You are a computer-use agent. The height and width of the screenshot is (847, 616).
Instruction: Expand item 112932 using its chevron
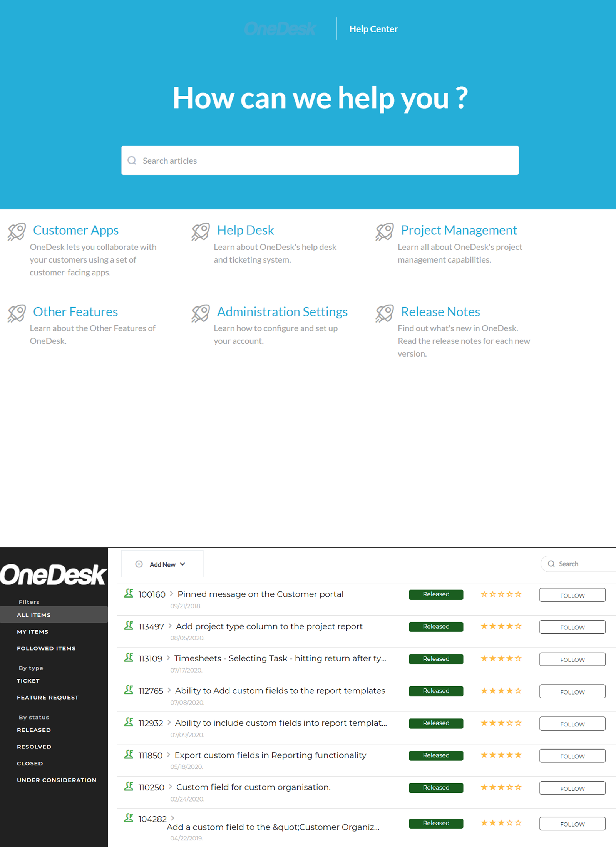pyautogui.click(x=169, y=723)
